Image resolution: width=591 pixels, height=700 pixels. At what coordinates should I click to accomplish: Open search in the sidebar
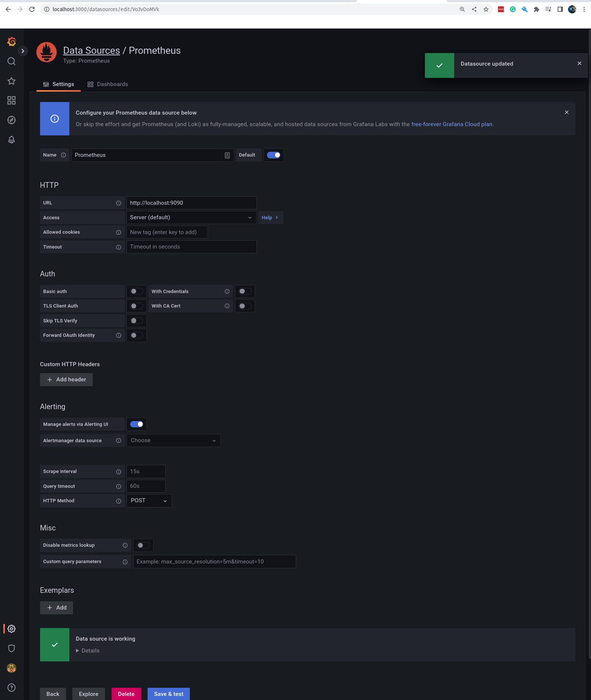tap(11, 61)
